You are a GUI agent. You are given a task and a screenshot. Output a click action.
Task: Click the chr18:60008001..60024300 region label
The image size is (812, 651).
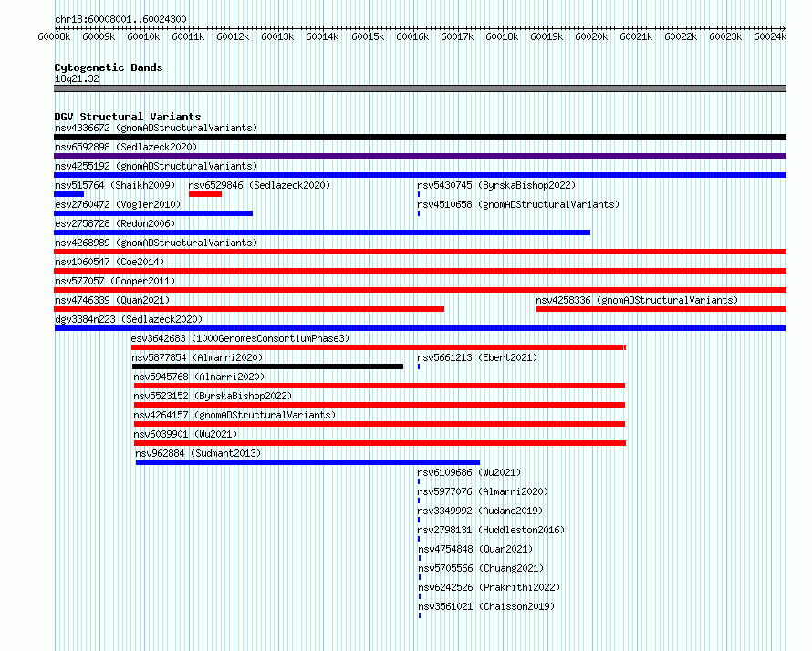(120, 19)
